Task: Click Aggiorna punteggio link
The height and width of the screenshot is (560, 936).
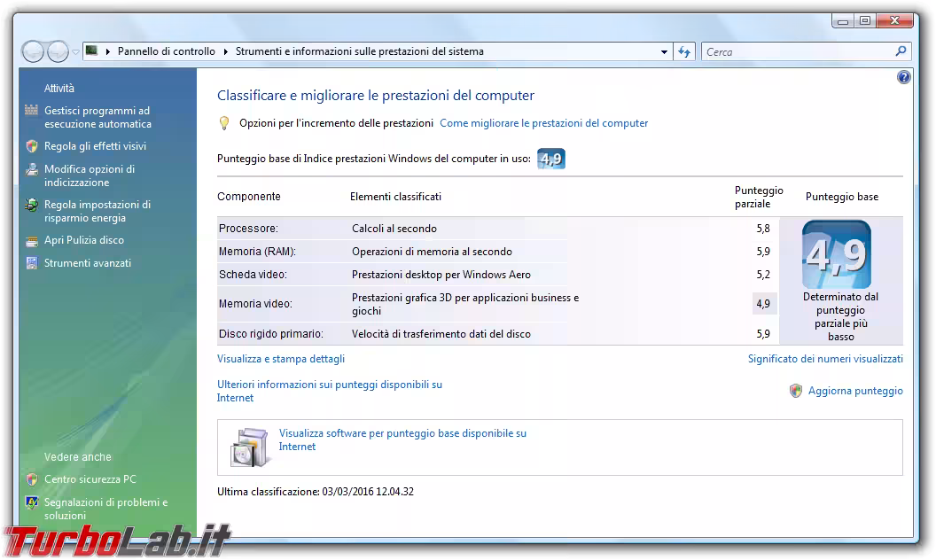Action: click(x=855, y=391)
